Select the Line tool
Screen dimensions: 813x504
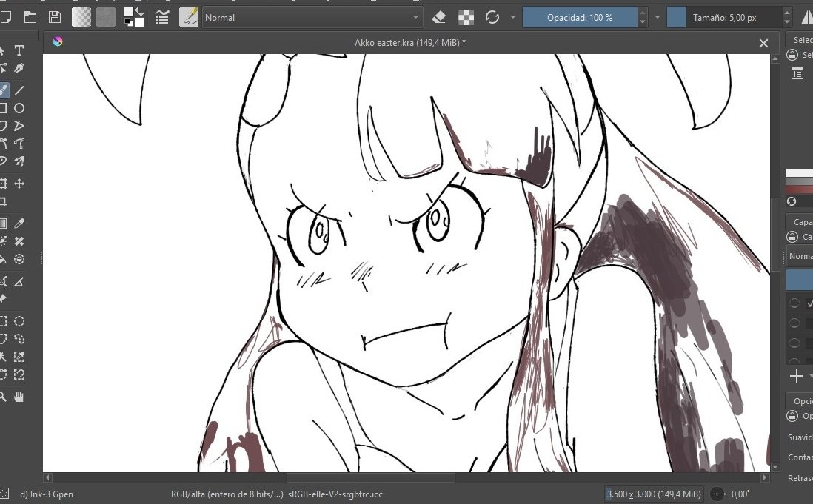(x=19, y=90)
